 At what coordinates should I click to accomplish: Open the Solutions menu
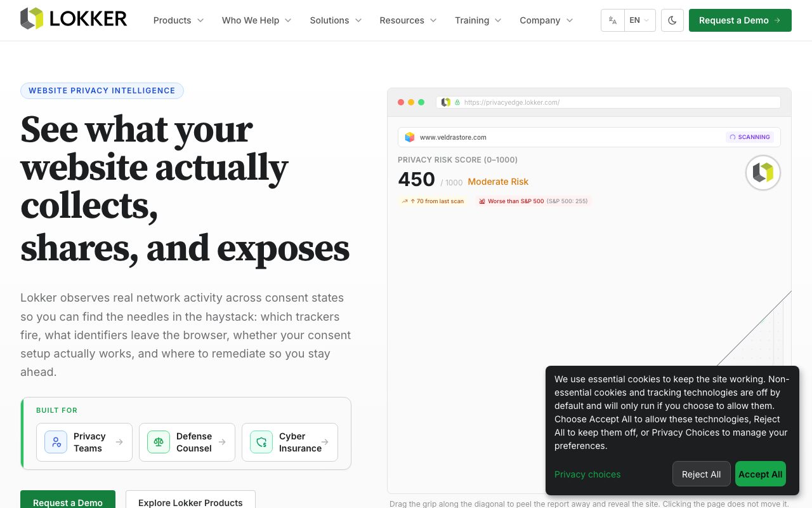[x=336, y=20]
